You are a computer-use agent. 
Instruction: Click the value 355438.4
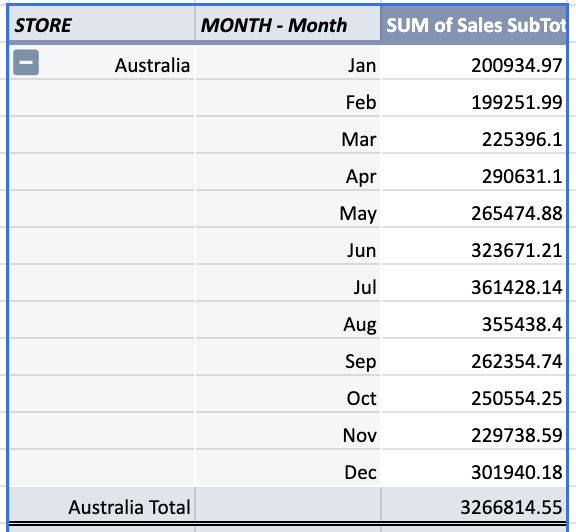522,325
